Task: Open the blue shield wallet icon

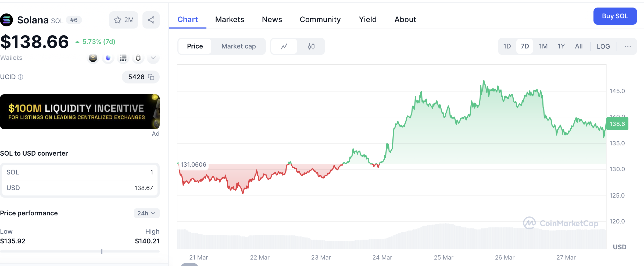Action: 108,58
